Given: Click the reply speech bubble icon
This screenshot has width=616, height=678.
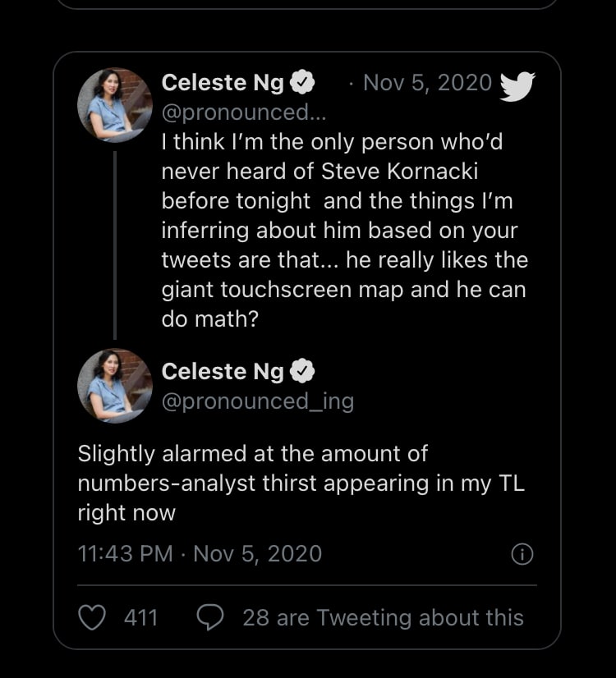Looking at the screenshot, I should tap(211, 617).
